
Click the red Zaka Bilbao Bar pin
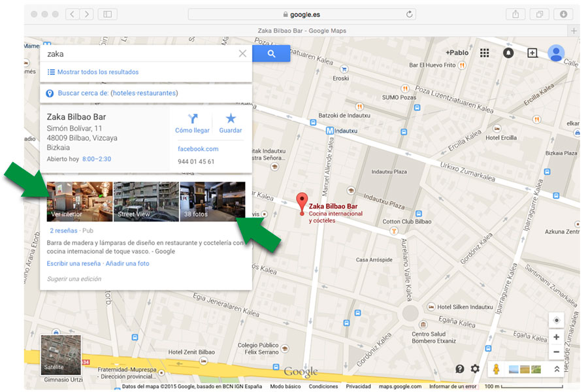coord(302,203)
